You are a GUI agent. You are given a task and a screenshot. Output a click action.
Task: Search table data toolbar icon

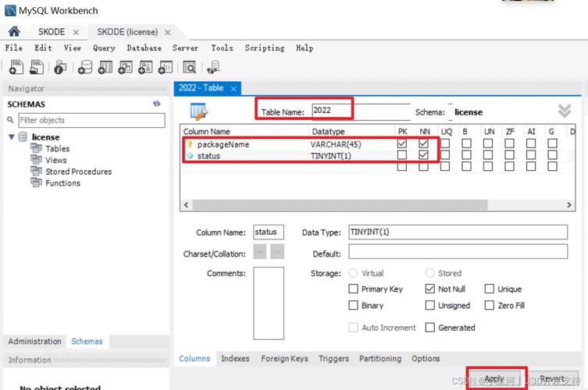190,67
